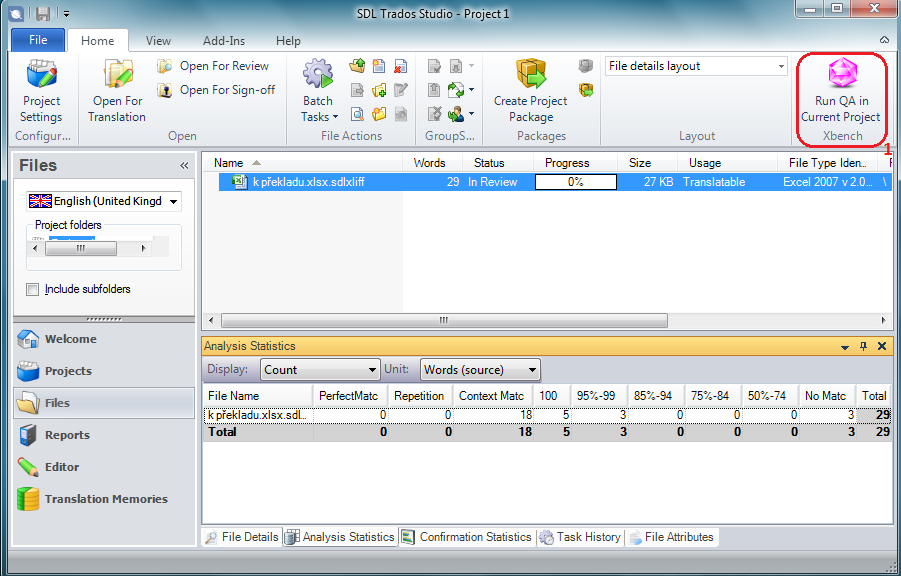
Task: Open the Display Count dropdown
Action: click(x=320, y=370)
